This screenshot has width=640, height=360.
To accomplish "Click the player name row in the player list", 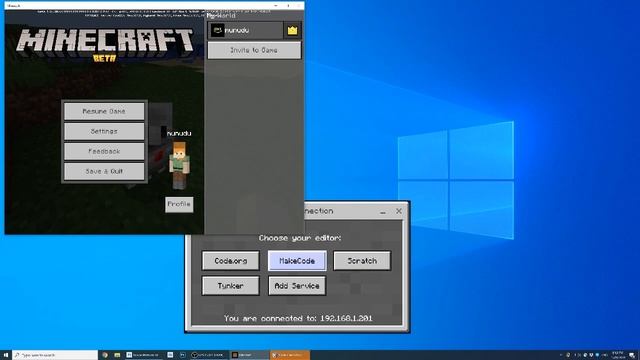I will (246, 30).
